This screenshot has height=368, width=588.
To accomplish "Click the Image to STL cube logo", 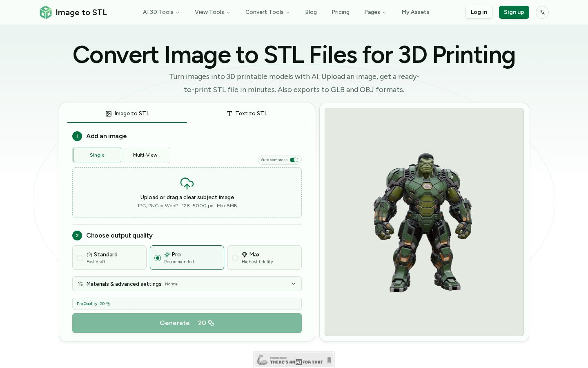I will [x=46, y=12].
